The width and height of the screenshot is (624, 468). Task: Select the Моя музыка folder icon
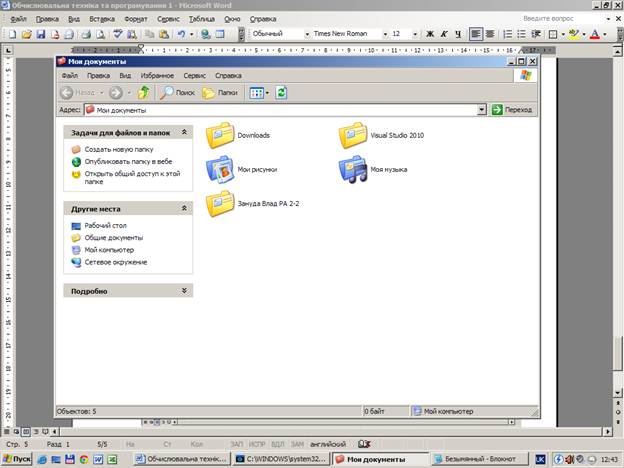click(x=353, y=170)
